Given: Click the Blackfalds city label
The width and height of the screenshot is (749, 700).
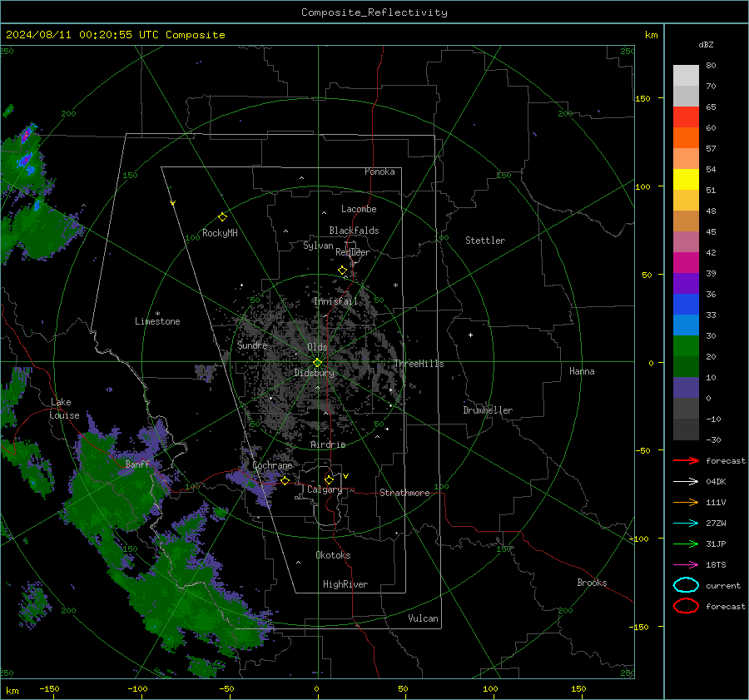Looking at the screenshot, I should click(354, 231).
